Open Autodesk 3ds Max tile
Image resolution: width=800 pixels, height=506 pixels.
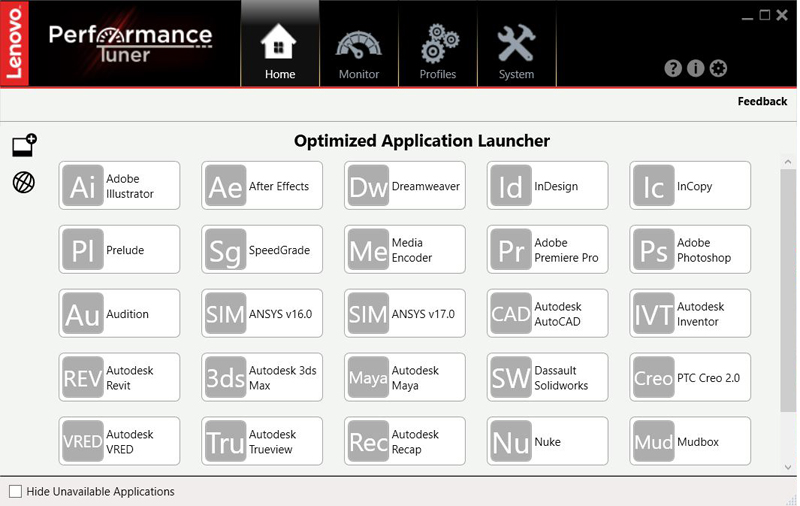[262, 377]
